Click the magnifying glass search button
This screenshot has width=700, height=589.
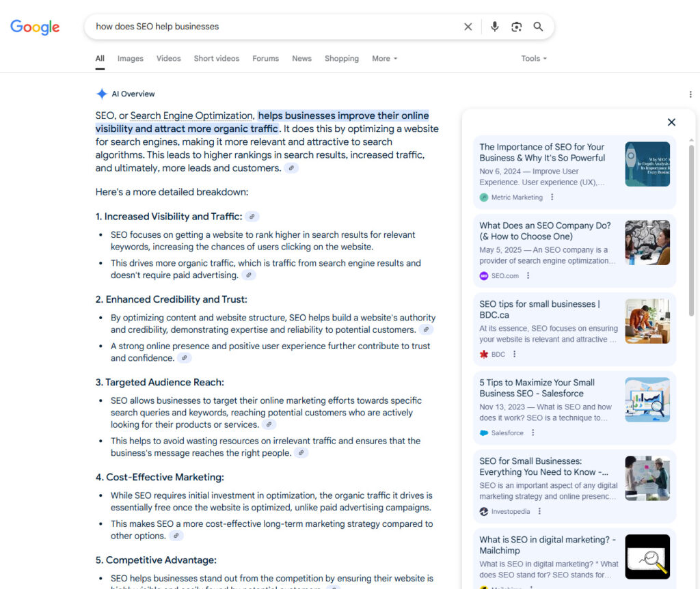539,27
